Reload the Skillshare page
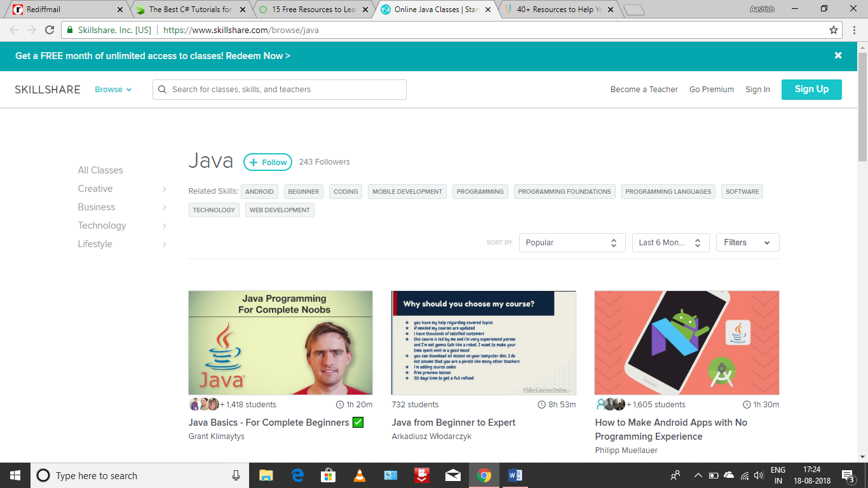 50,30
